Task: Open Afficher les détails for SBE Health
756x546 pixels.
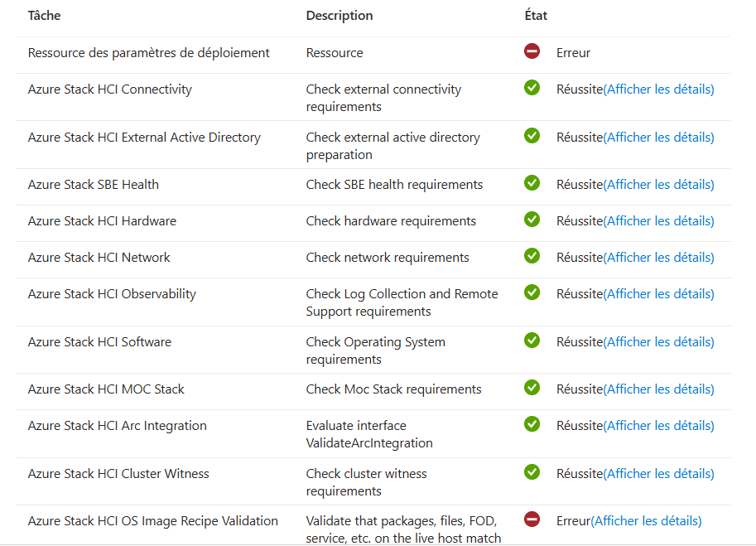Action: click(x=658, y=185)
